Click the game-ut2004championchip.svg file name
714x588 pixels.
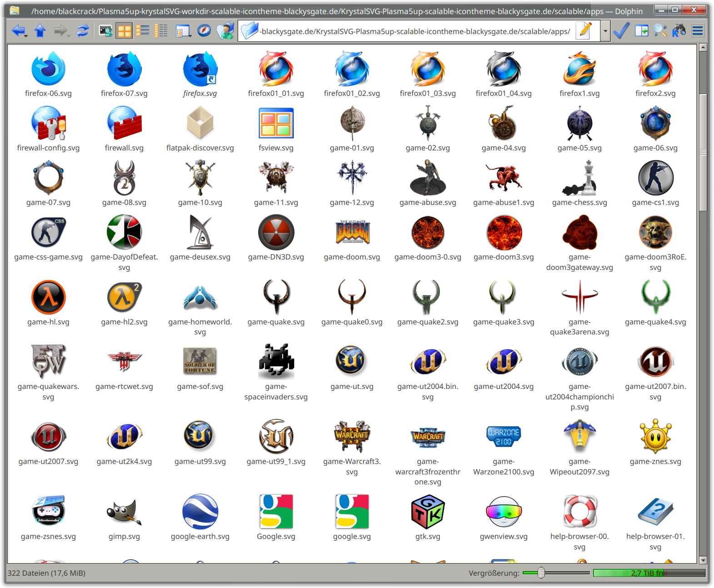point(579,397)
